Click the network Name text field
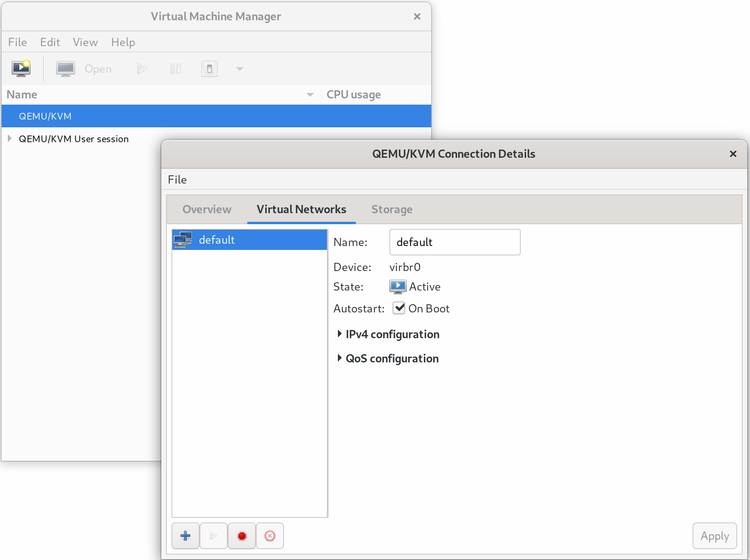Viewport: 750px width, 560px height. pos(455,242)
